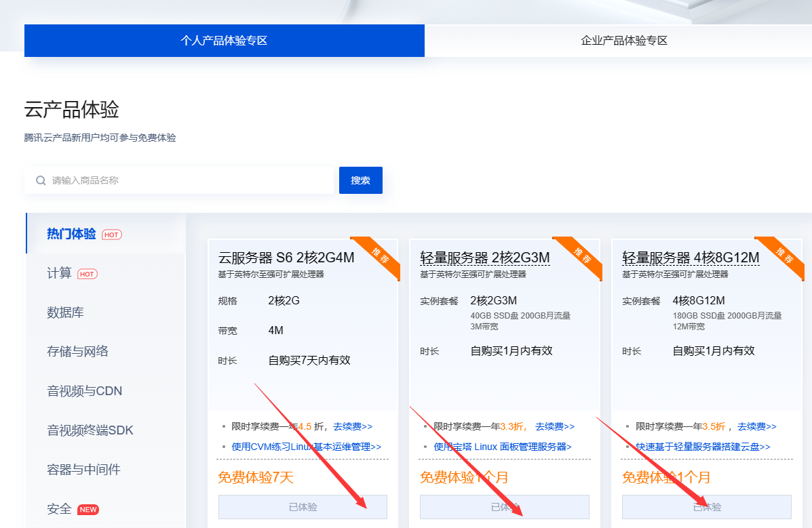Open 使用CVM练习Linux基本运维管理 link

click(x=306, y=447)
